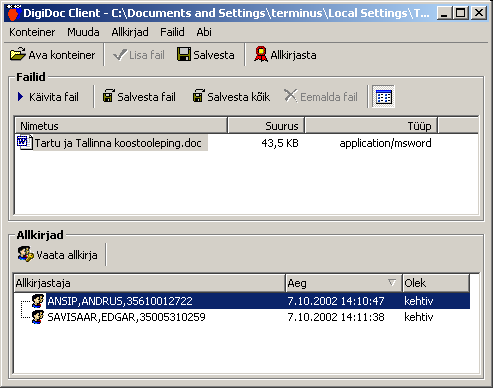Click the Allkirjasta red ribbon button

285,55
